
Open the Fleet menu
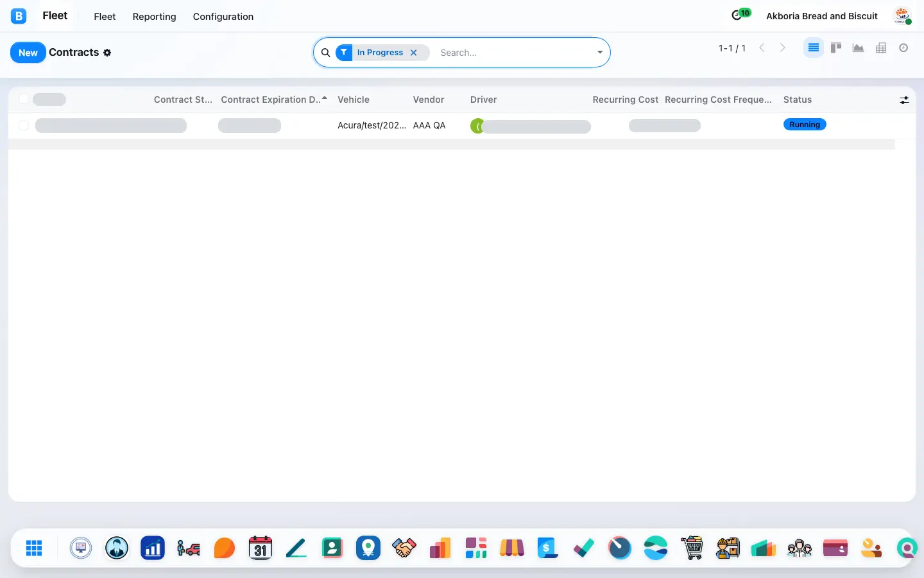[x=105, y=17]
